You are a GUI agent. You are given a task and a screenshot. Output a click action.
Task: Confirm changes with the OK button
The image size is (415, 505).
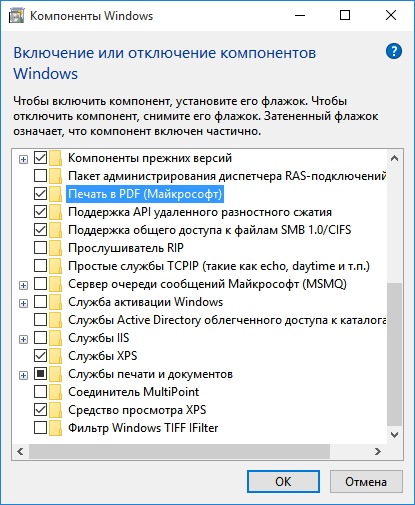point(283,481)
